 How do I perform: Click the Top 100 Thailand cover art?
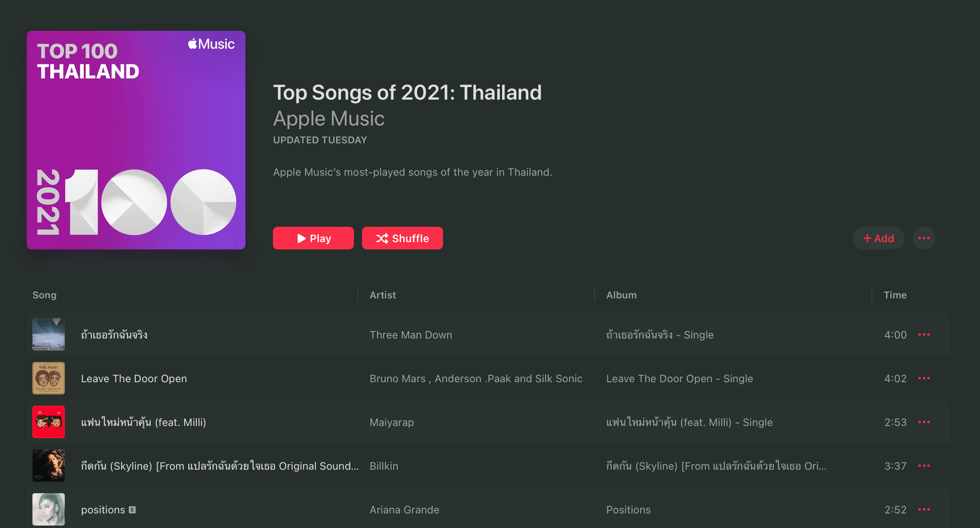(136, 140)
